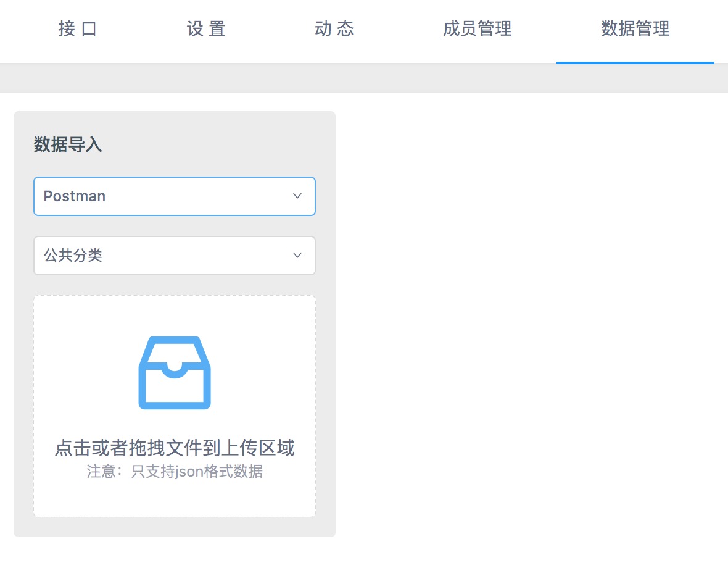This screenshot has height=568, width=728.
Task: Click the empty white area right of the import panel
Action: tap(524, 309)
